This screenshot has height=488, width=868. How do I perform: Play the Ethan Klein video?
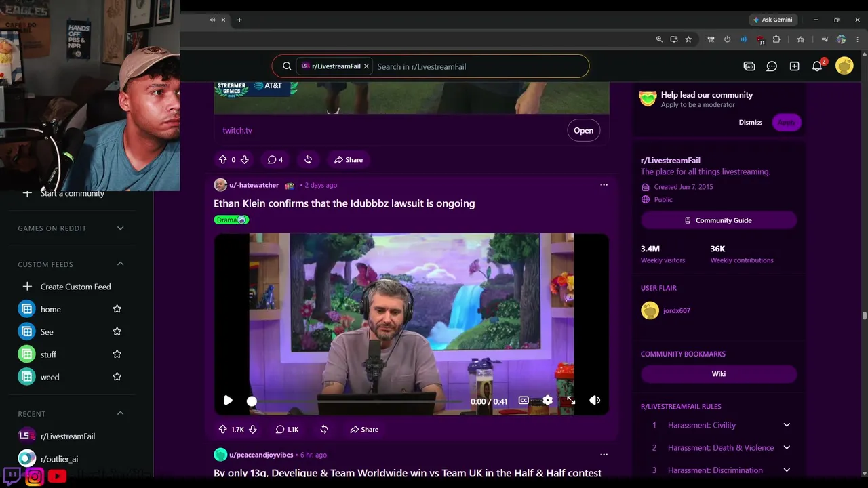(228, 401)
